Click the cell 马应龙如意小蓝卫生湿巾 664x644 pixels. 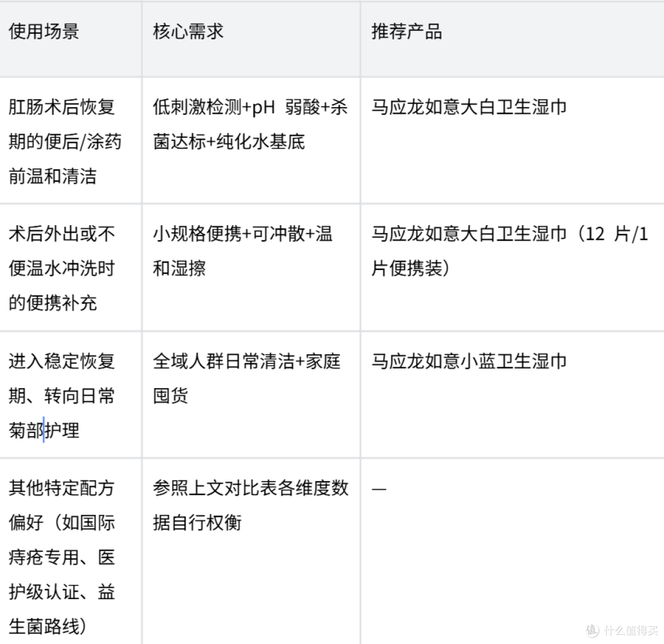coord(512,395)
